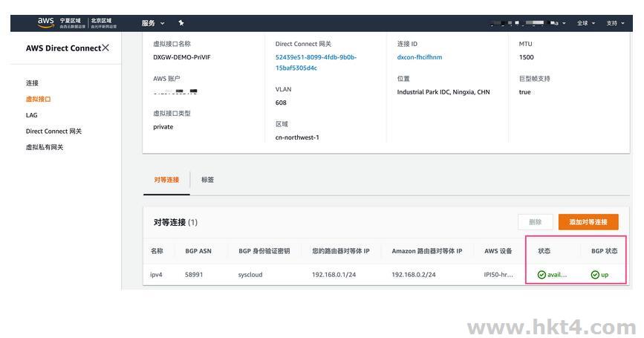The height and width of the screenshot is (338, 644).
Task: Click Amazon peer IP 192.168.0.2/24
Action: click(x=414, y=275)
